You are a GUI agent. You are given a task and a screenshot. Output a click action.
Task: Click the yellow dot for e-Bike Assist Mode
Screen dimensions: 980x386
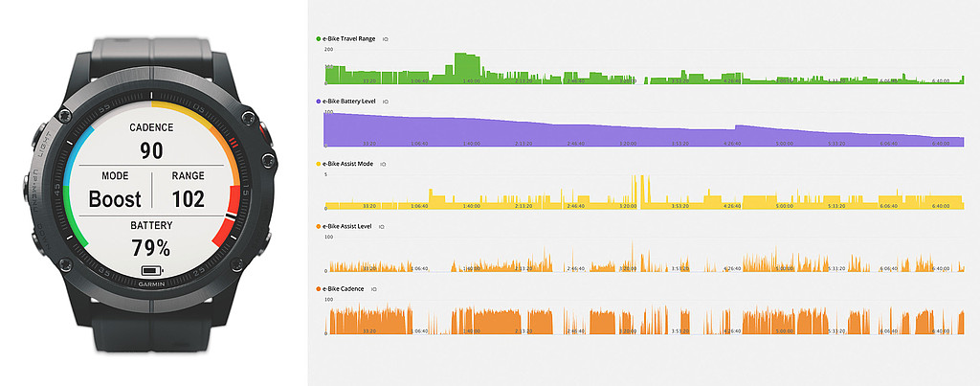click(319, 164)
